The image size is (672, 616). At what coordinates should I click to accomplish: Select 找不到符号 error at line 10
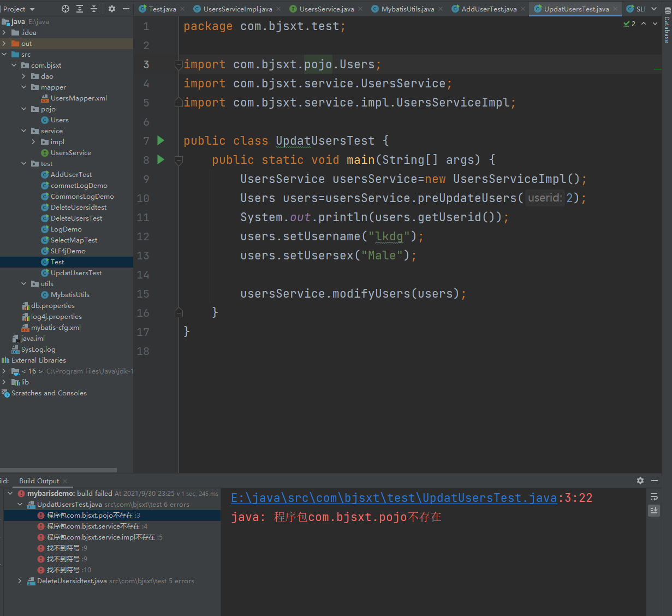click(x=64, y=570)
